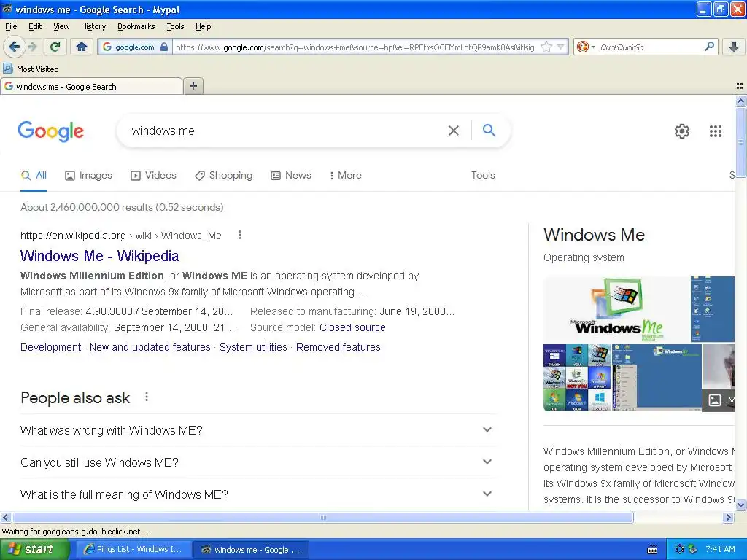Image resolution: width=747 pixels, height=560 pixels.
Task: Submit search with the blue magnifier icon
Action: pyautogui.click(x=489, y=130)
